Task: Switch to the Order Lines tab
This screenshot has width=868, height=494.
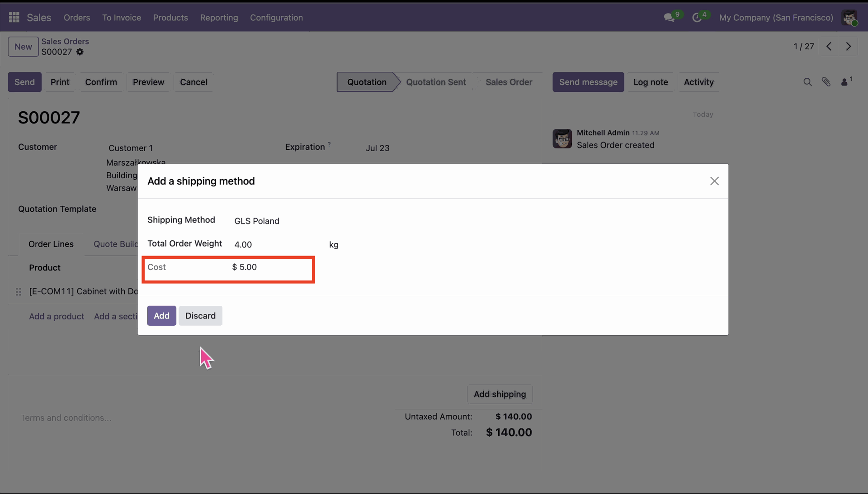Action: point(51,244)
